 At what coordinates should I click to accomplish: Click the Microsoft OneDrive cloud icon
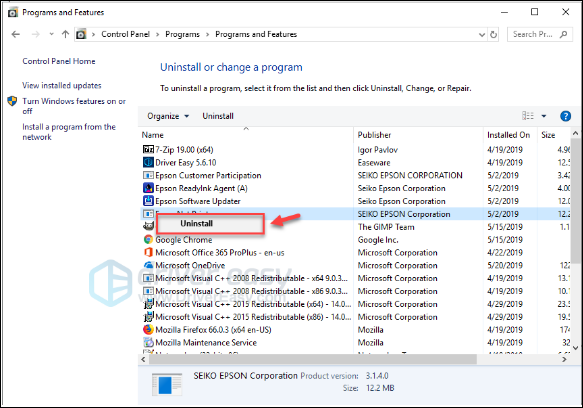(x=148, y=265)
